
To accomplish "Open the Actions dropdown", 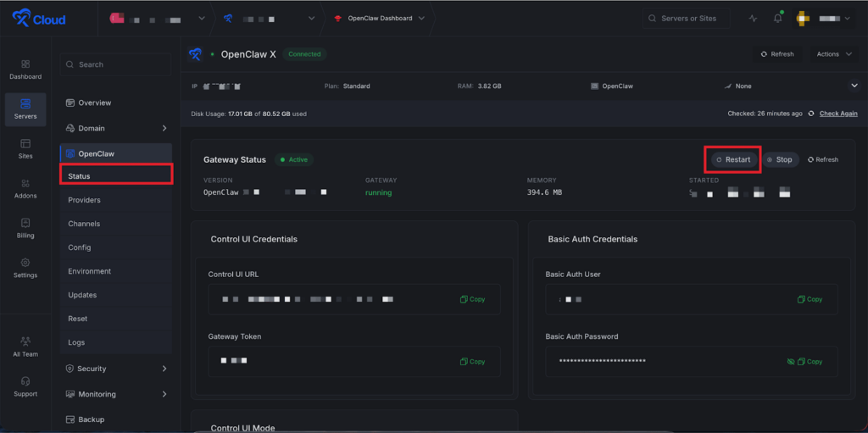I will [x=834, y=54].
